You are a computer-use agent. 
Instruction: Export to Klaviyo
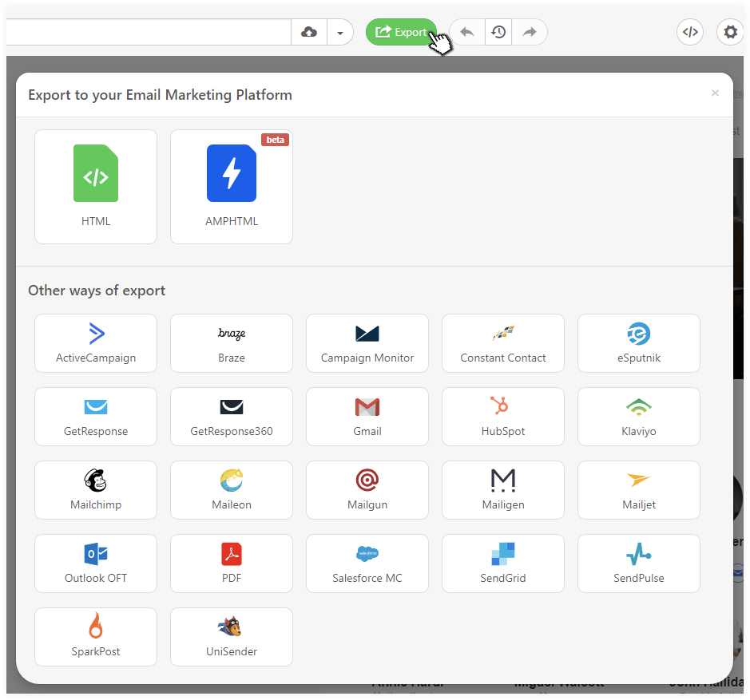click(x=639, y=417)
